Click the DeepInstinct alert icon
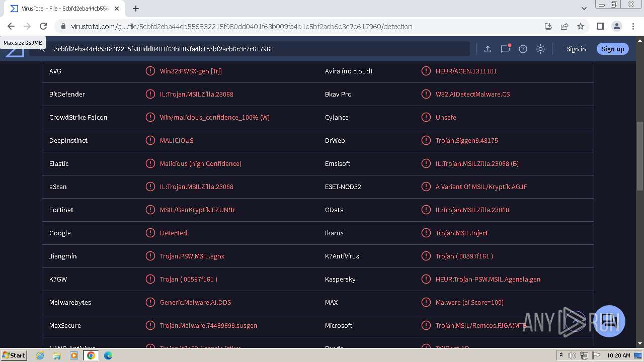644x362 pixels. (150, 140)
